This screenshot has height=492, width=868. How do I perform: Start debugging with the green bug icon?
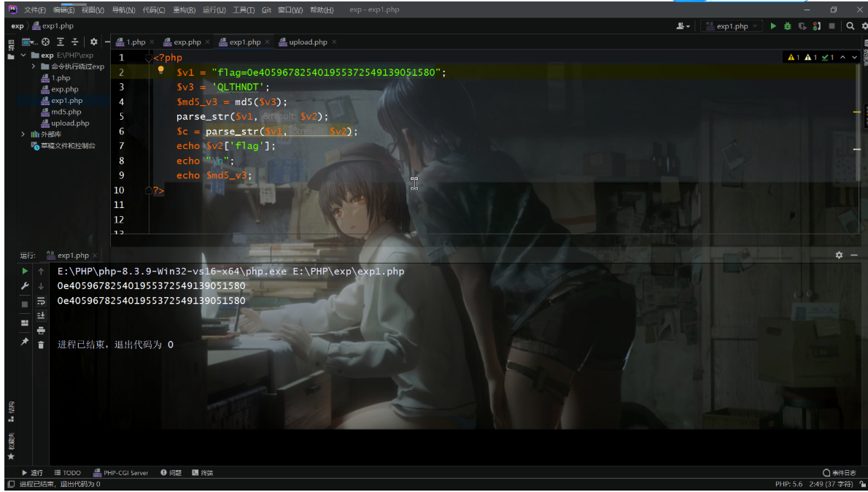[x=787, y=26]
